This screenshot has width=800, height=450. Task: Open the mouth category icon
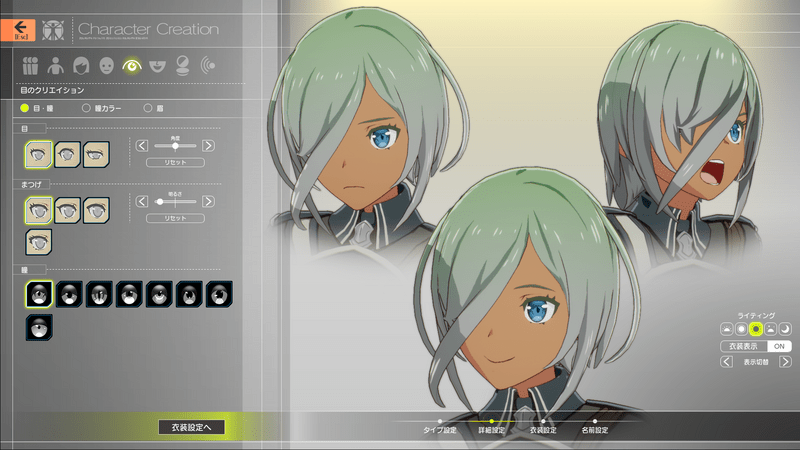click(x=157, y=66)
